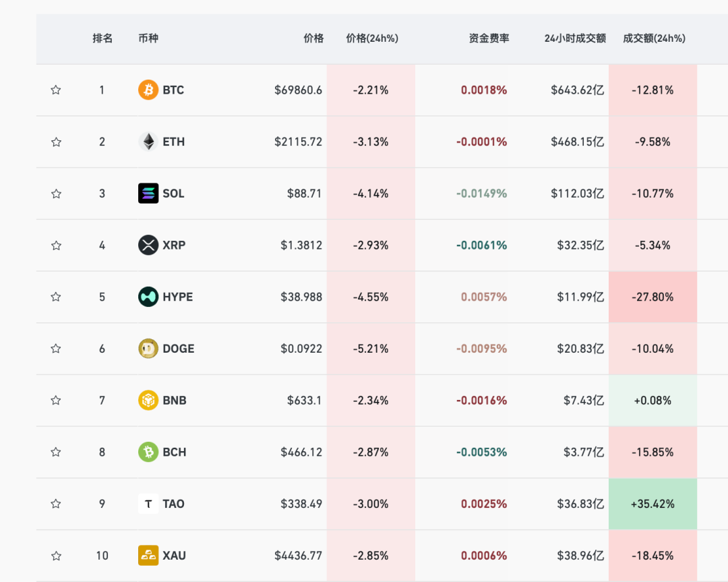This screenshot has height=582, width=728.
Task: Click the ETH price $2115.72 cell
Action: click(298, 142)
